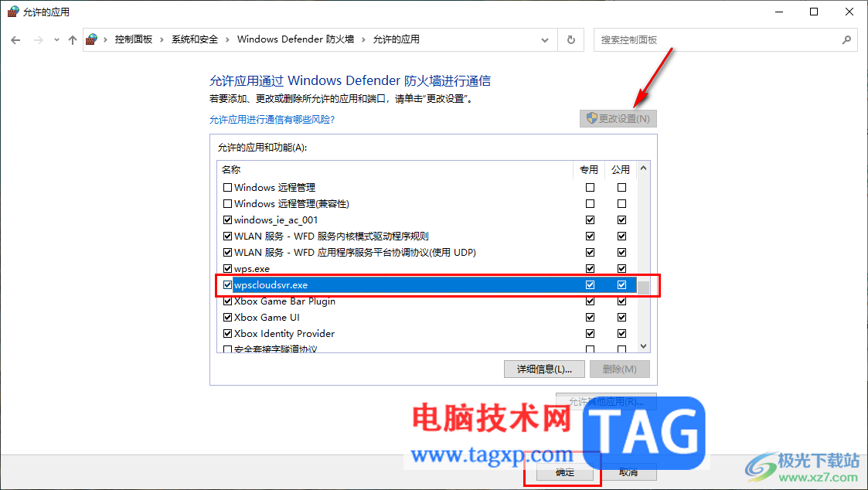Click the search magnifier icon
868x490 pixels.
tap(846, 40)
